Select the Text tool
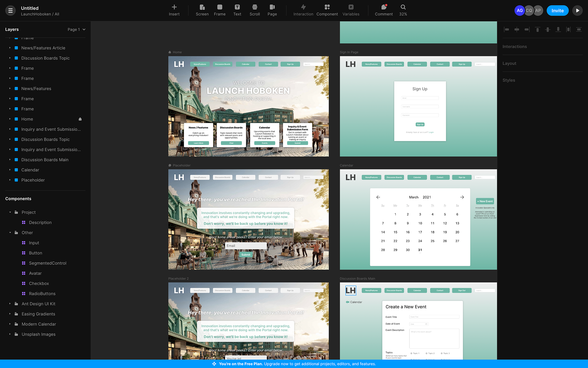Screen dimensions: 588x368 coord(237,10)
